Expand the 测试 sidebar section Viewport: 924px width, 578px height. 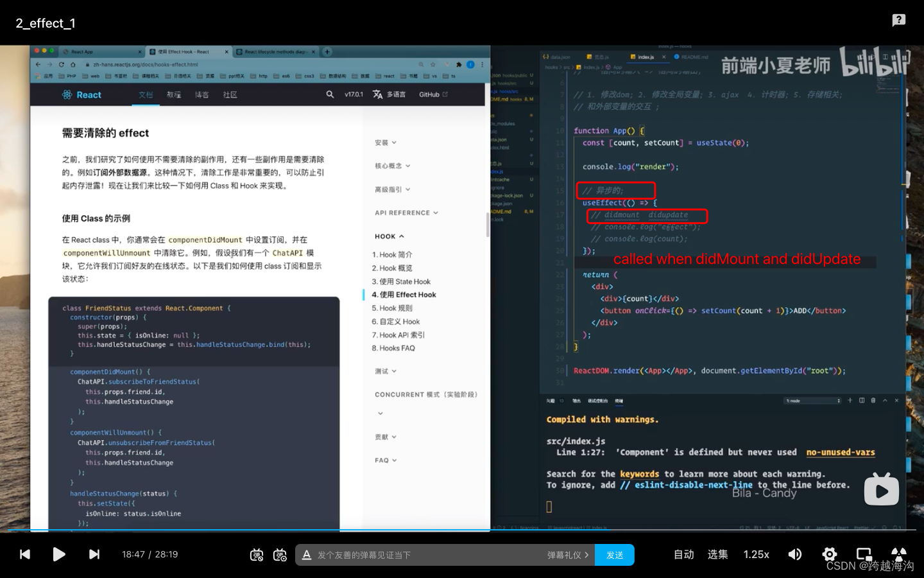[x=386, y=371]
